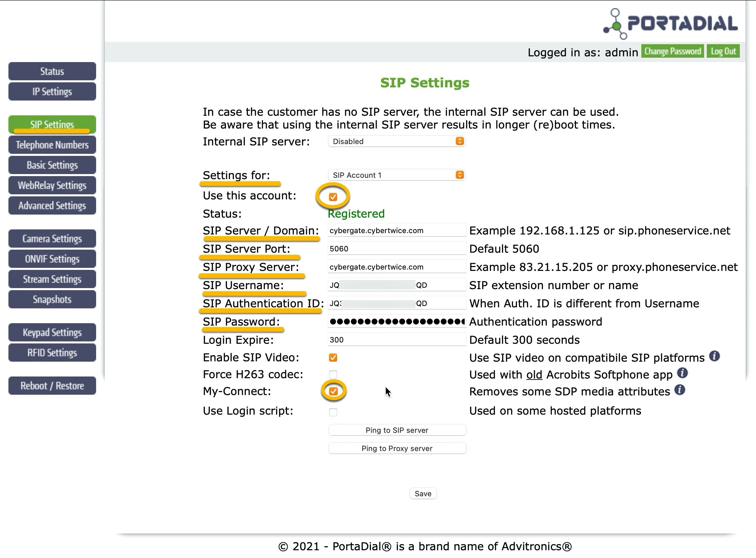Open Telephone Numbers page
The image size is (756, 558).
52,145
